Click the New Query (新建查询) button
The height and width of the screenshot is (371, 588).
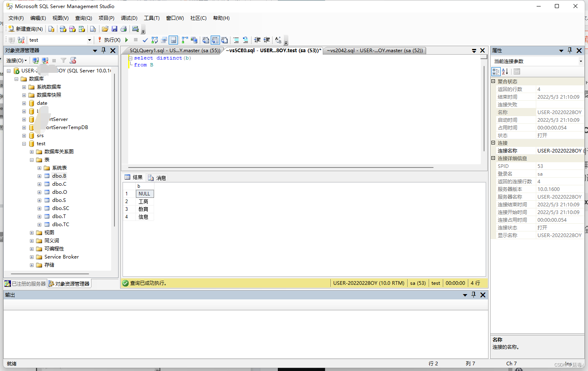(25, 29)
